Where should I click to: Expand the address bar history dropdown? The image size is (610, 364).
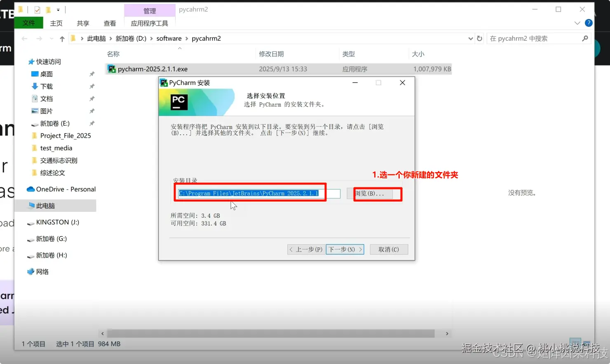click(x=471, y=39)
